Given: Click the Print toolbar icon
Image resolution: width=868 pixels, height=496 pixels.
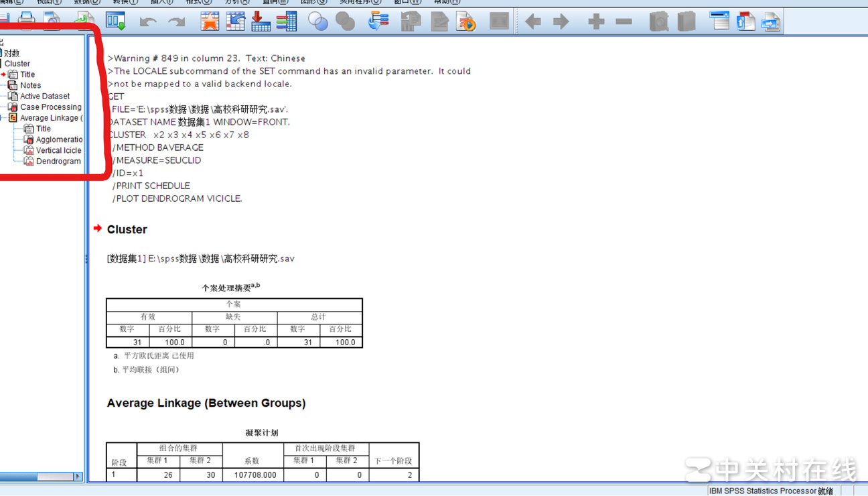Looking at the screenshot, I should (x=26, y=21).
